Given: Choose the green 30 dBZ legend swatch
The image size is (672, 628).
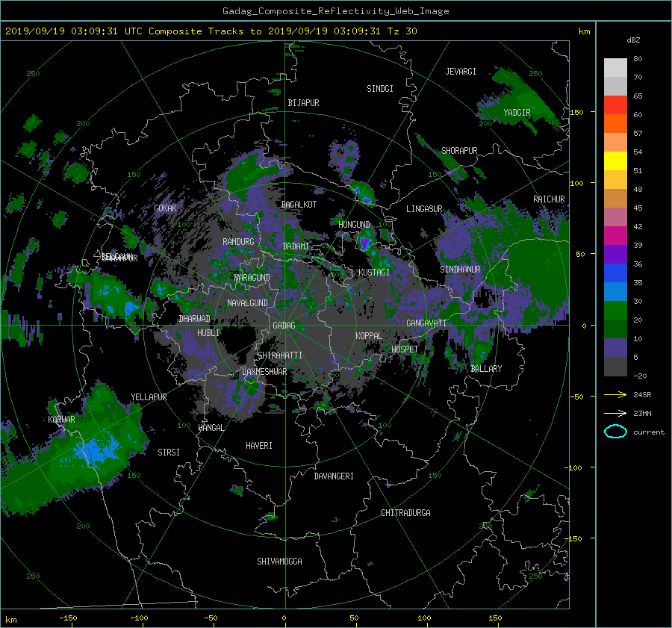Looking at the screenshot, I should click(615, 311).
